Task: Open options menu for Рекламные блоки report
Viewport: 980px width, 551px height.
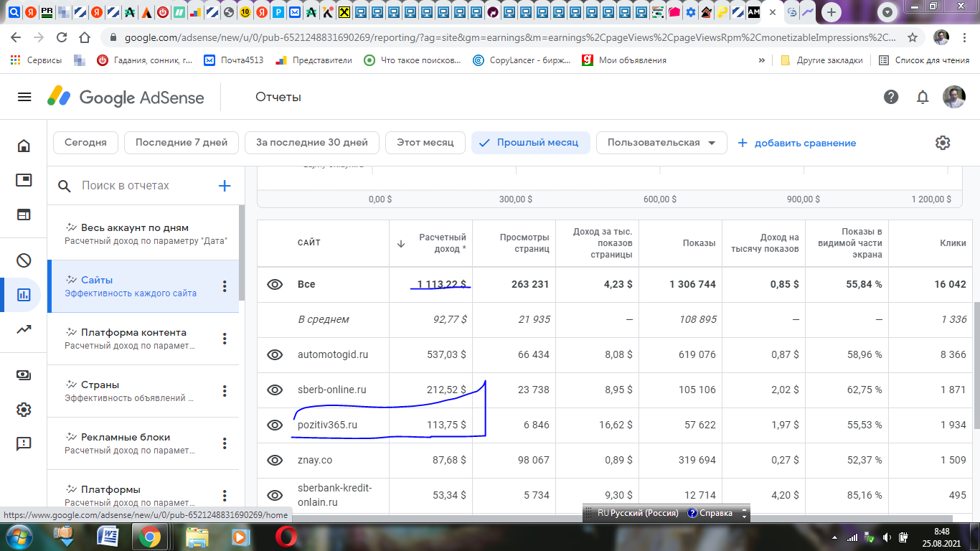Action: [225, 443]
